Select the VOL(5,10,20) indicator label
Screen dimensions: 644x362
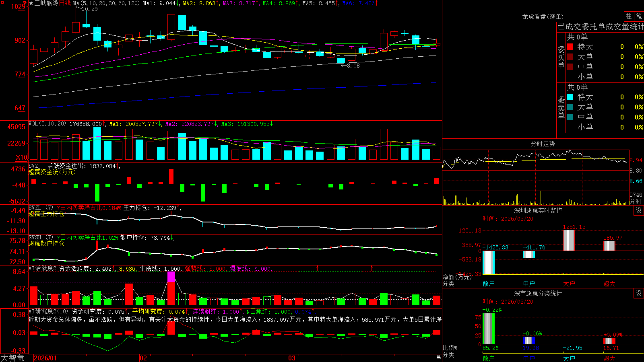click(47, 124)
